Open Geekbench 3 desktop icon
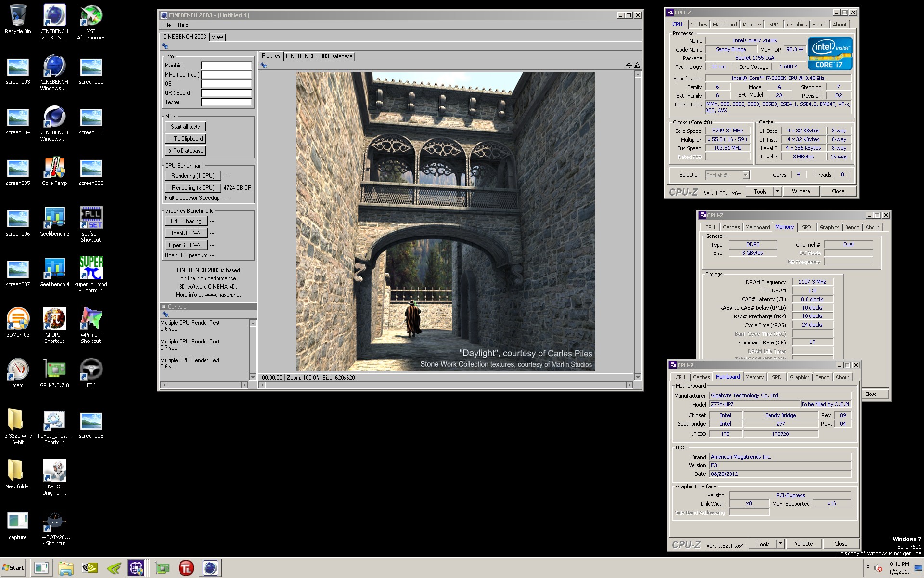Image resolution: width=924 pixels, height=578 pixels. [54, 222]
